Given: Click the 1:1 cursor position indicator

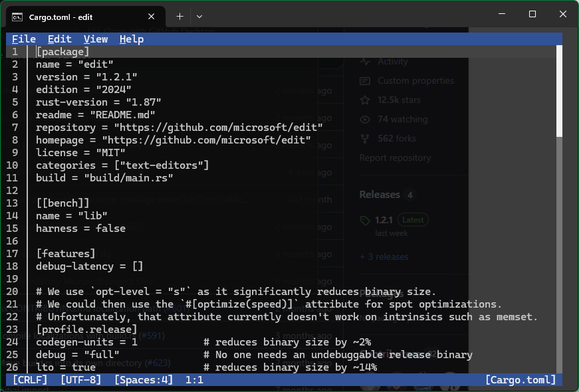Looking at the screenshot, I should [x=195, y=380].
